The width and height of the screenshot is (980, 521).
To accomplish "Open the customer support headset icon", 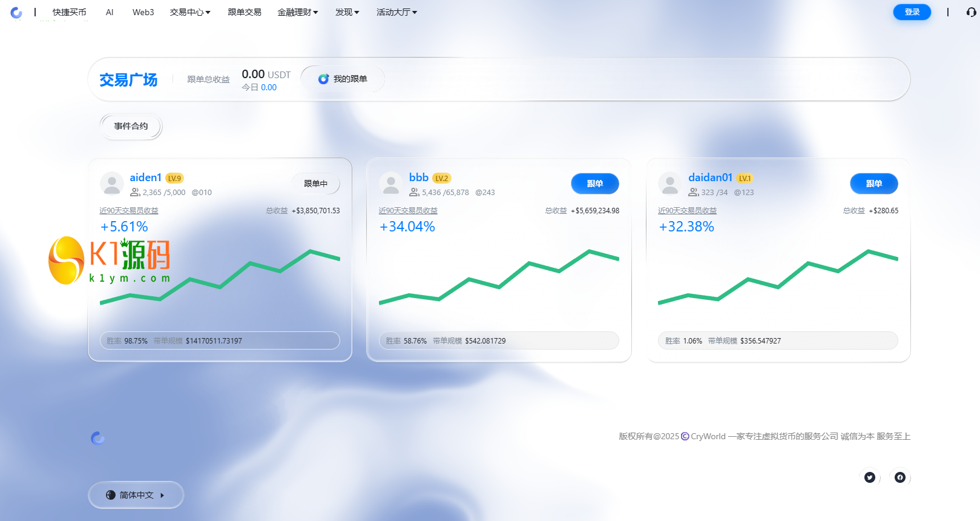I will pos(971,12).
